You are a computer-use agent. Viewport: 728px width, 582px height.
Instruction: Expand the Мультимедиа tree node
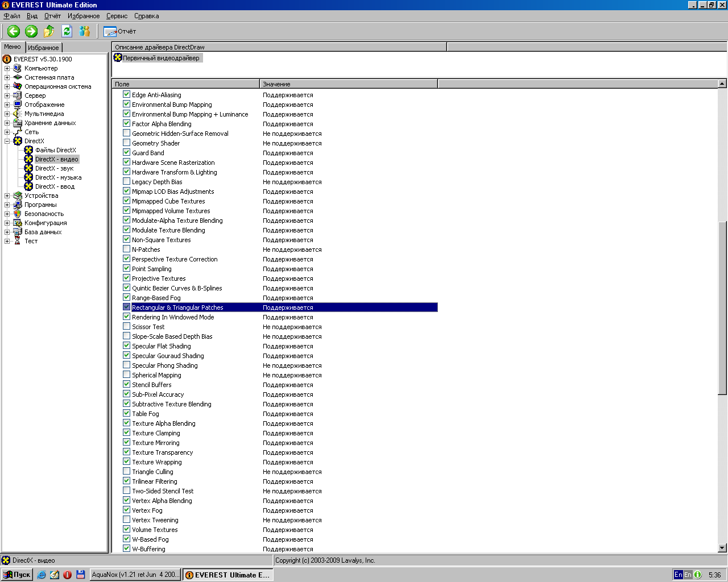[7, 114]
